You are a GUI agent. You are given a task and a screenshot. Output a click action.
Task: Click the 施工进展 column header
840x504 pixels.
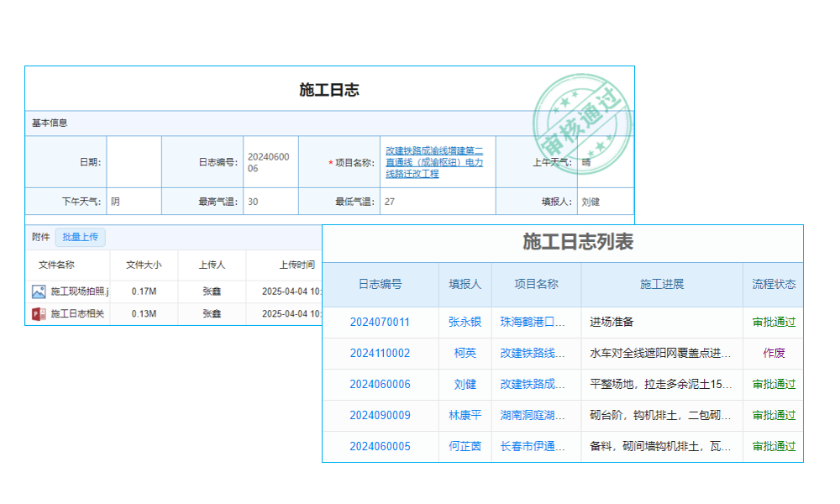coord(662,285)
